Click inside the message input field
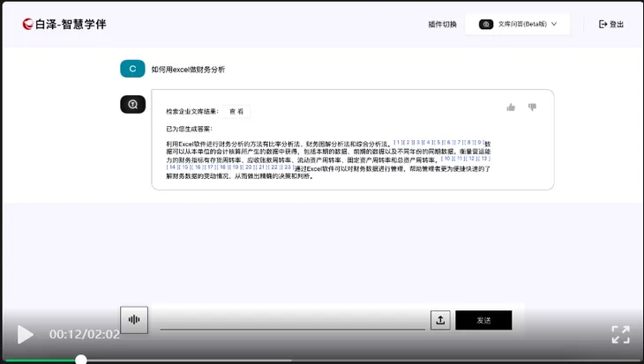Viewport: 644px width, 364px height. (x=292, y=320)
